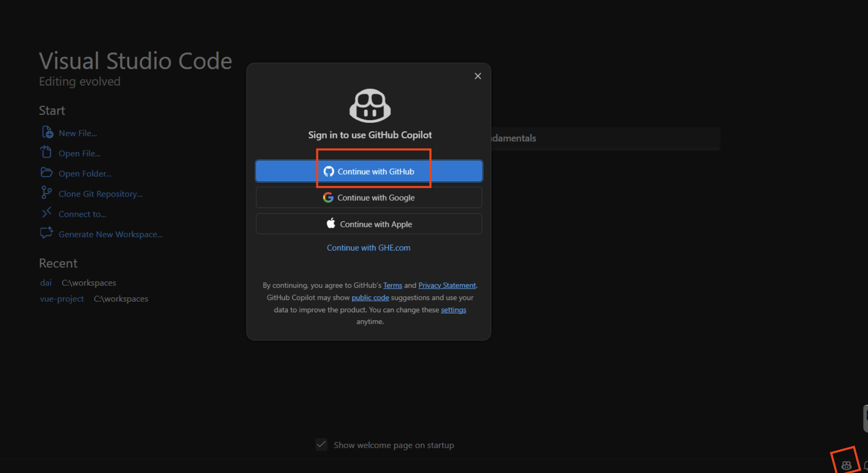Open the recent vue-project workspace
868x473 pixels.
[x=62, y=299]
